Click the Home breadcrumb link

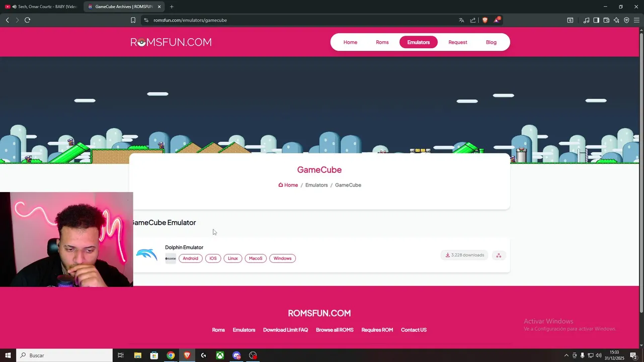pyautogui.click(x=288, y=185)
